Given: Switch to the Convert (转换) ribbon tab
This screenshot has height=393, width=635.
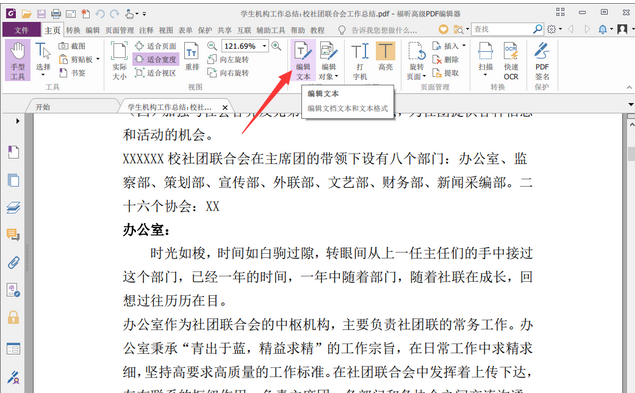Looking at the screenshot, I should (x=73, y=30).
